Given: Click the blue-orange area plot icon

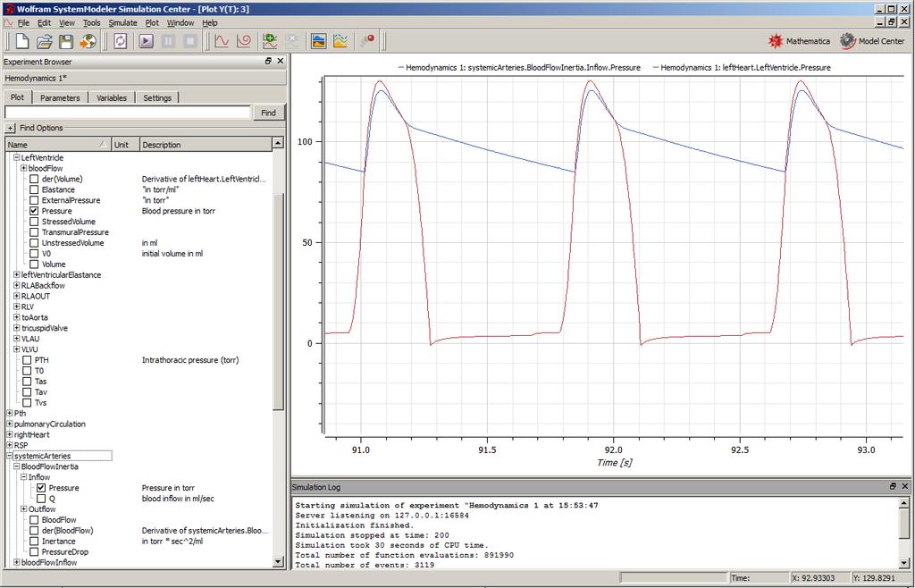Looking at the screenshot, I should click(x=319, y=41).
